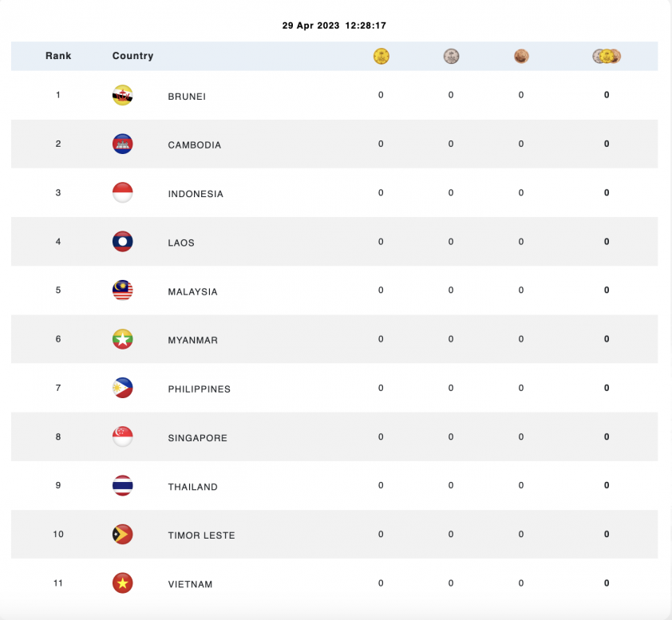
Task: Select the VIETNAM country name
Action: pos(190,584)
